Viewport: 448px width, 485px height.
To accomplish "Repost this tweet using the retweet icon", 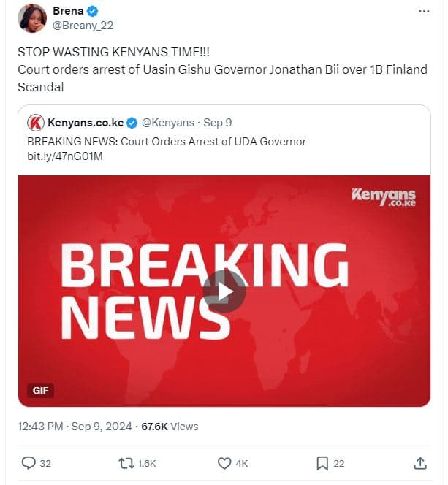I will [127, 463].
